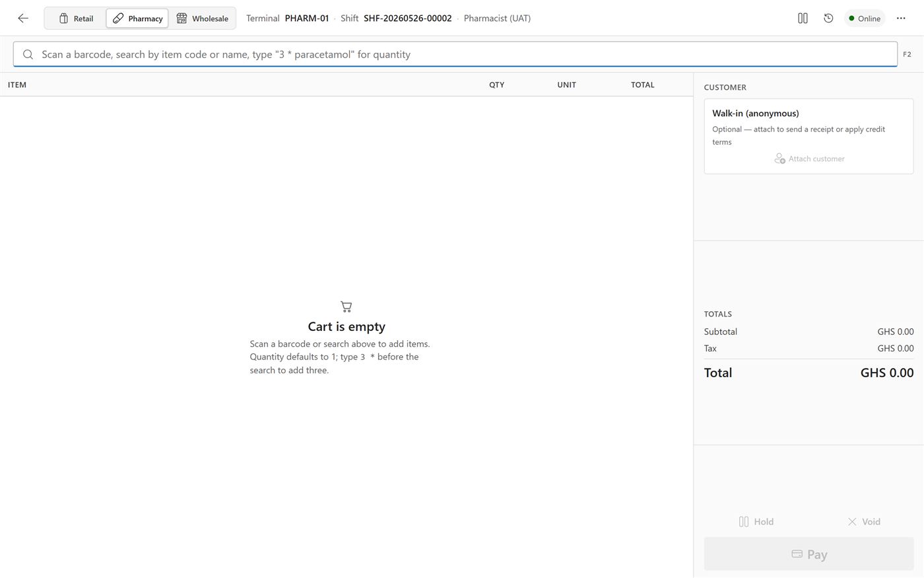This screenshot has width=924, height=578.
Task: Click shift number SHF-20260526-00002
Action: click(x=408, y=18)
